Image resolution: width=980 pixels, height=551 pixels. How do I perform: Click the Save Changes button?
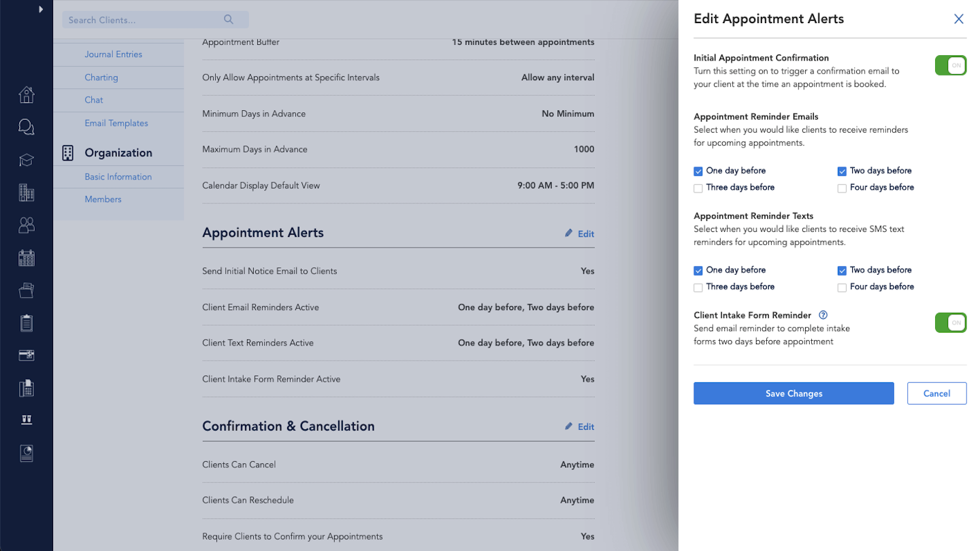tap(794, 393)
